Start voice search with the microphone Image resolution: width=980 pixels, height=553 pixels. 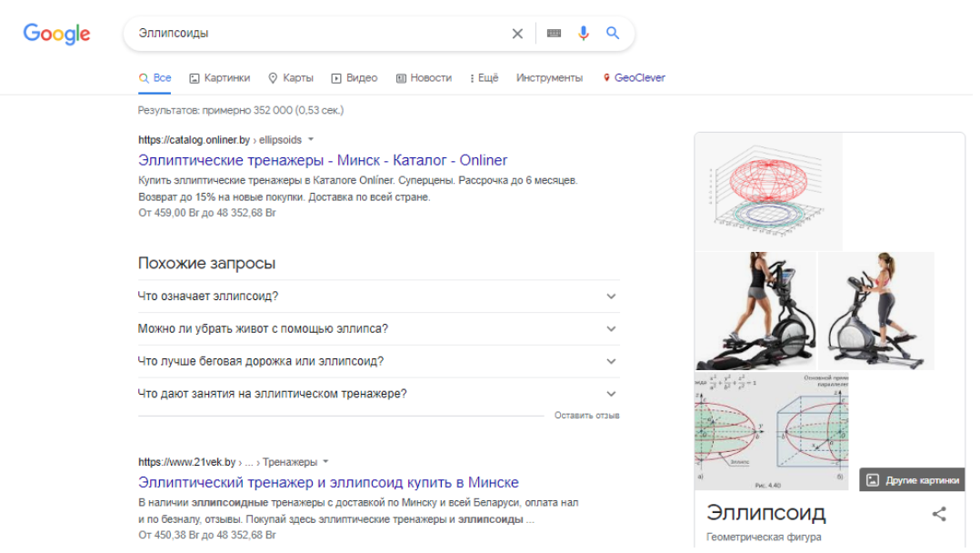(x=583, y=33)
